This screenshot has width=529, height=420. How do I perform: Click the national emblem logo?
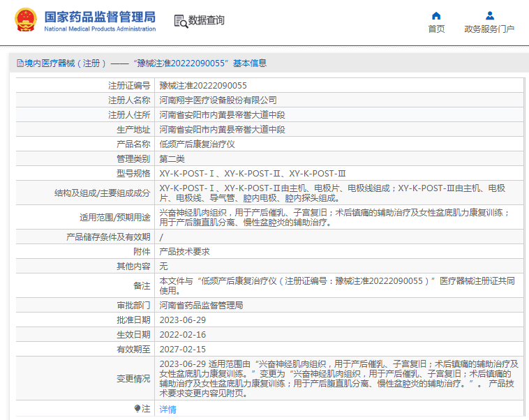(25, 20)
